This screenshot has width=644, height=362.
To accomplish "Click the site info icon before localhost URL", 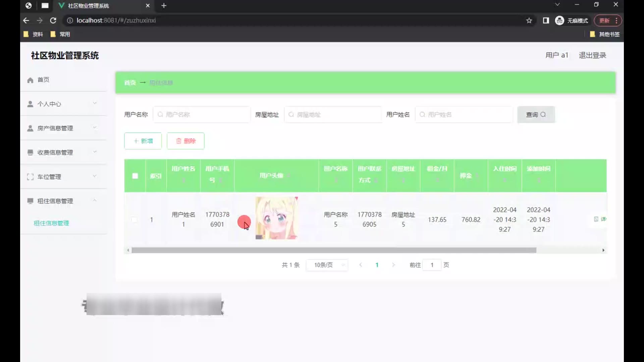I will [70, 21].
